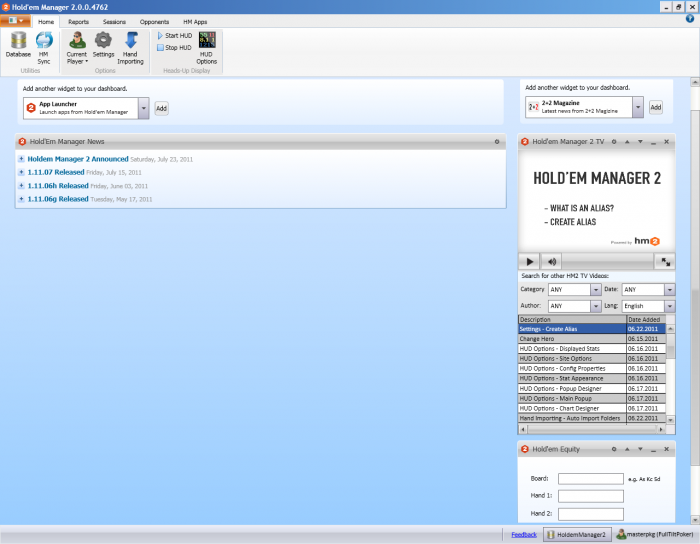Move Hold'em Manager 2 TV widget up
This screenshot has height=544, width=700.
tap(627, 141)
